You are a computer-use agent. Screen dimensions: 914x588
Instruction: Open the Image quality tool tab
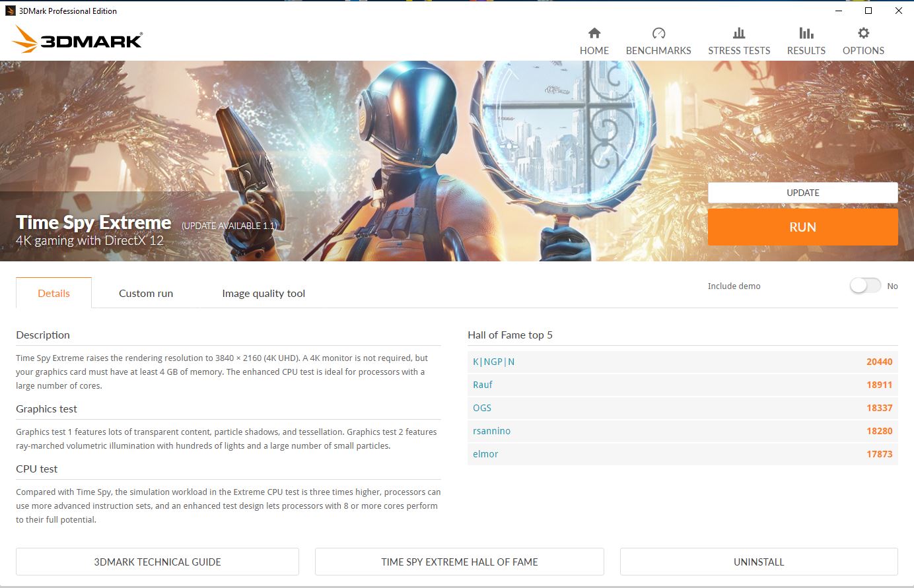[263, 293]
